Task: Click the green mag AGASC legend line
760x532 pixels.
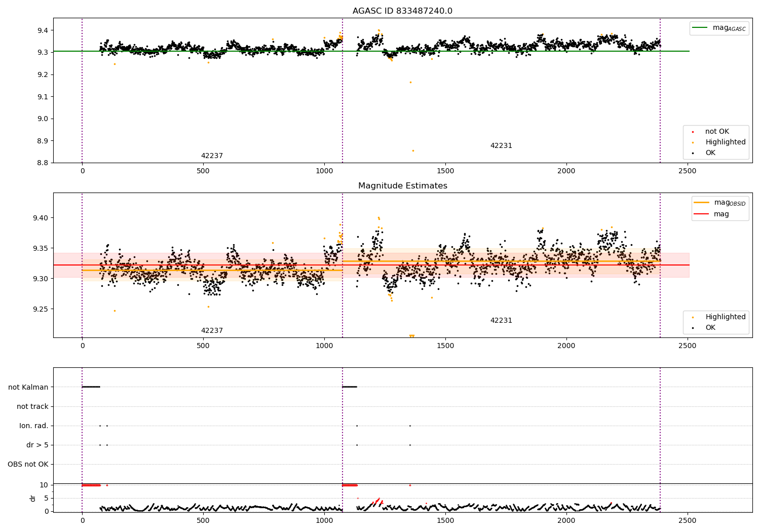Action: tap(701, 28)
